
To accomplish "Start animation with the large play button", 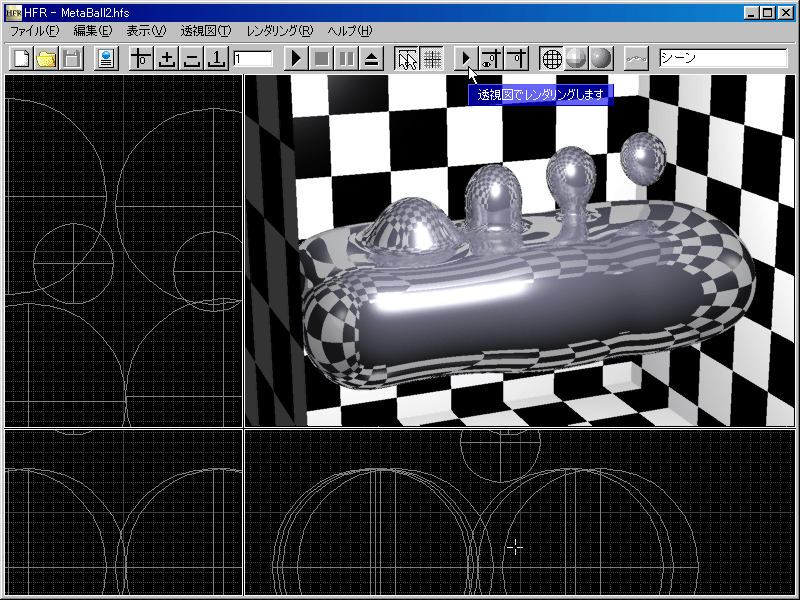I will click(296, 58).
